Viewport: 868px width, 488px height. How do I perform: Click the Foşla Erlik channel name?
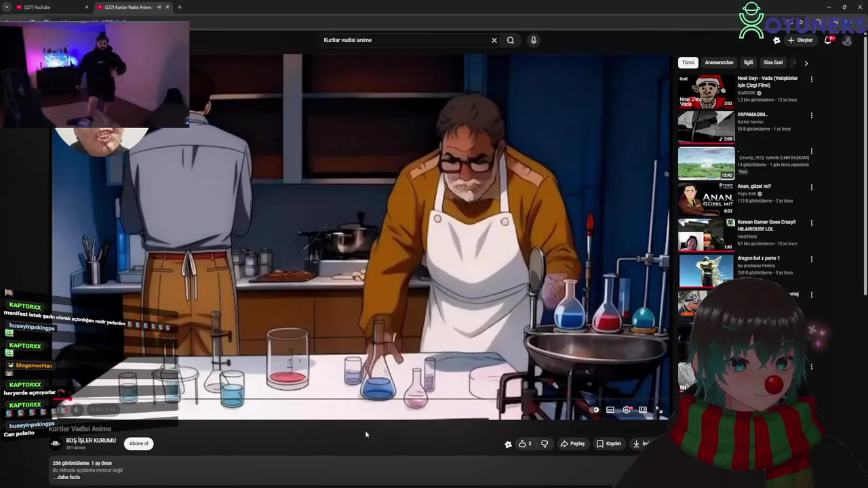[x=747, y=194]
